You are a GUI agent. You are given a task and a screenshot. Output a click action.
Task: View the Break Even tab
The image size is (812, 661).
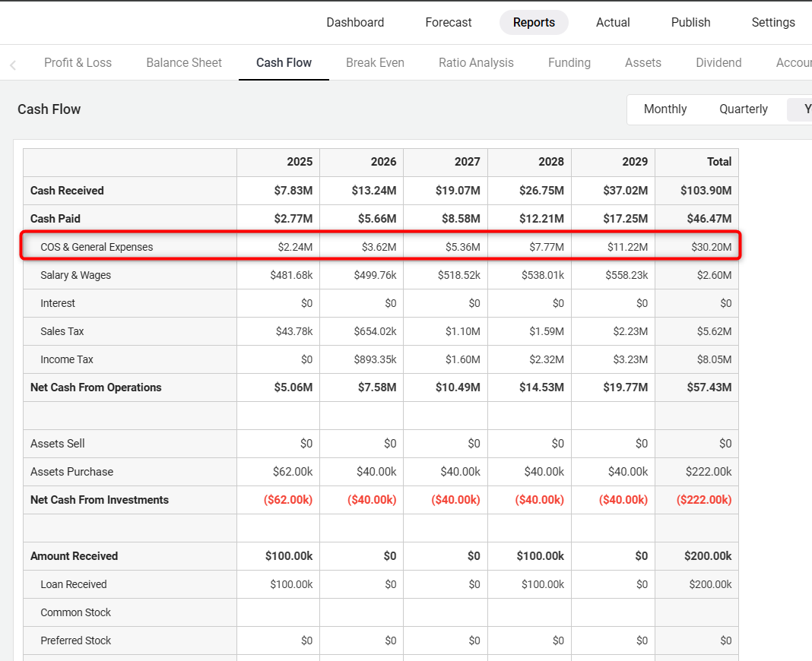click(x=375, y=63)
